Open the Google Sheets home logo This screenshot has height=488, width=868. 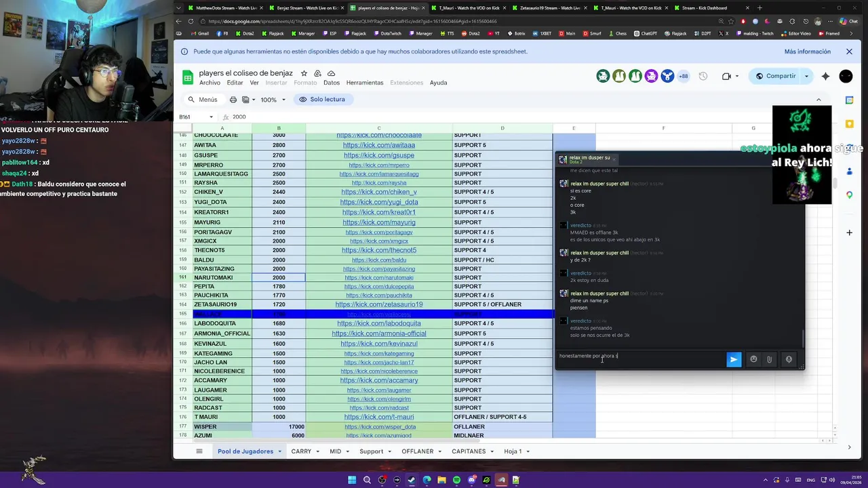[x=187, y=77]
